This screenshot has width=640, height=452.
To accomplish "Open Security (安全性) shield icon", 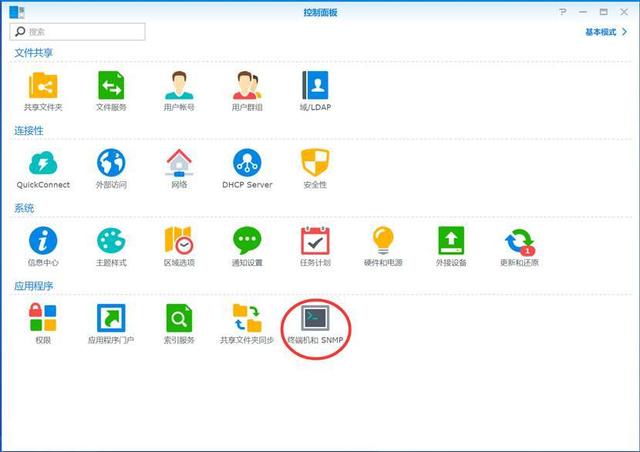I will (315, 162).
